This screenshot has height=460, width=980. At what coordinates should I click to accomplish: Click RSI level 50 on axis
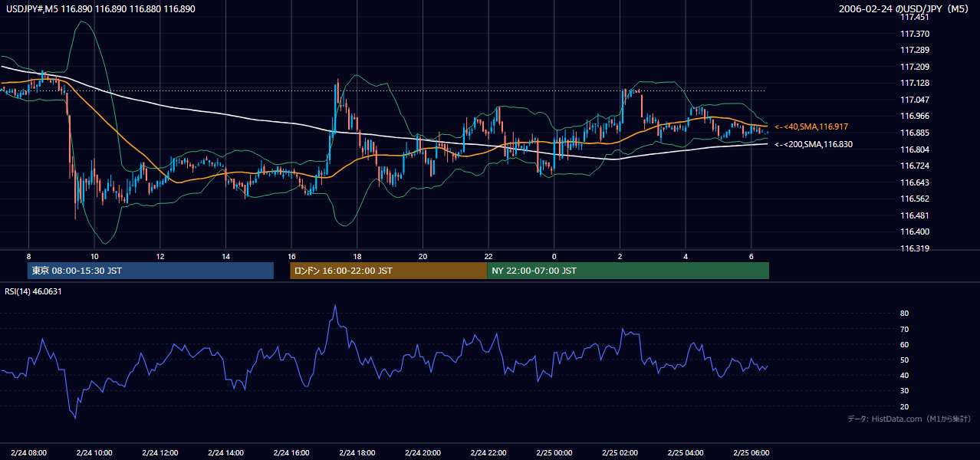pyautogui.click(x=904, y=360)
